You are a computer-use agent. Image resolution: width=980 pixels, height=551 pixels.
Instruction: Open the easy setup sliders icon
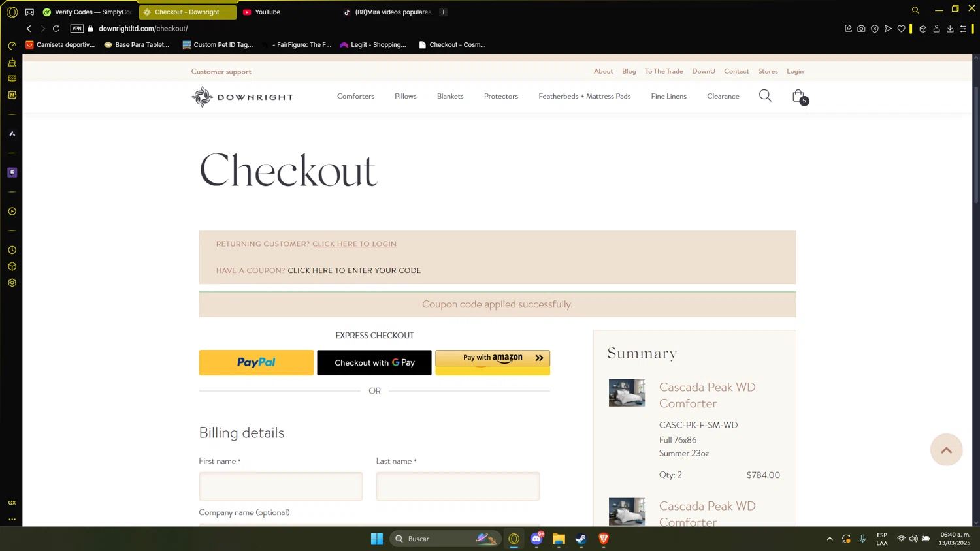tap(963, 29)
